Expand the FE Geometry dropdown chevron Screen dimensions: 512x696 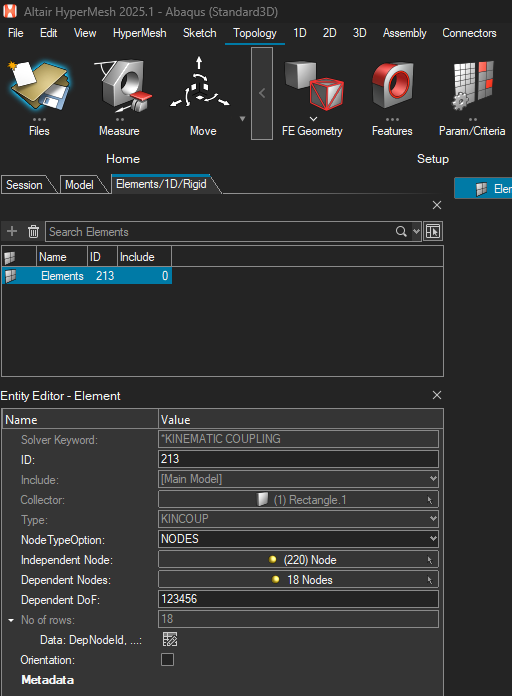(x=314, y=119)
